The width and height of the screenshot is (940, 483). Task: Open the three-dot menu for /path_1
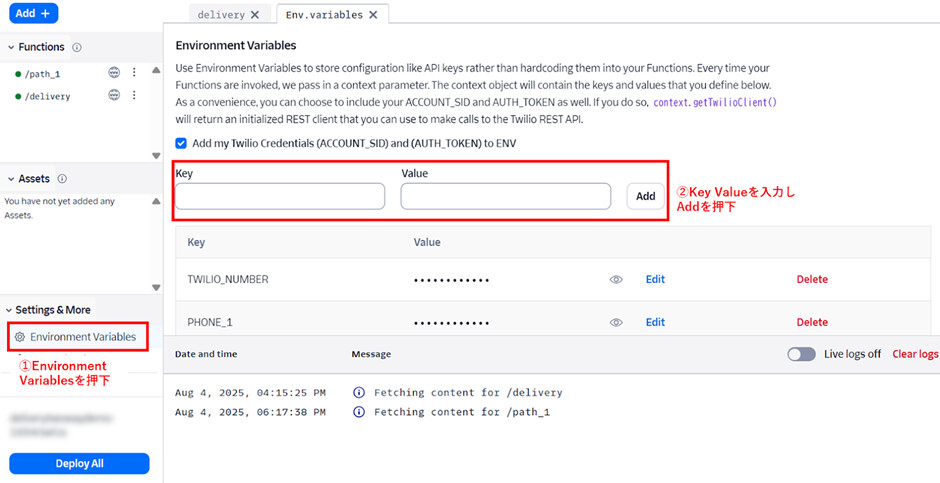pos(135,74)
